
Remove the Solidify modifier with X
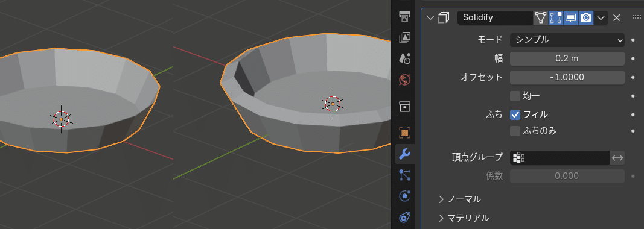tap(616, 17)
